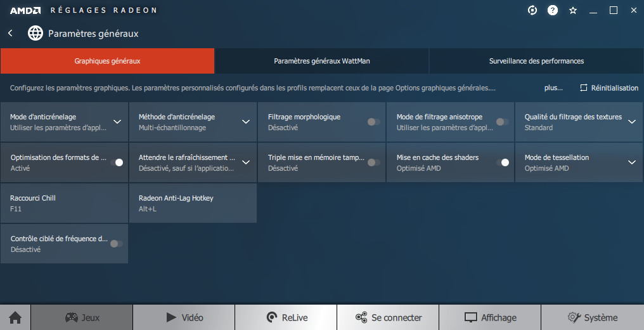Click the back arrow icon
Viewport: 644px width, 330px height.
pyautogui.click(x=10, y=33)
